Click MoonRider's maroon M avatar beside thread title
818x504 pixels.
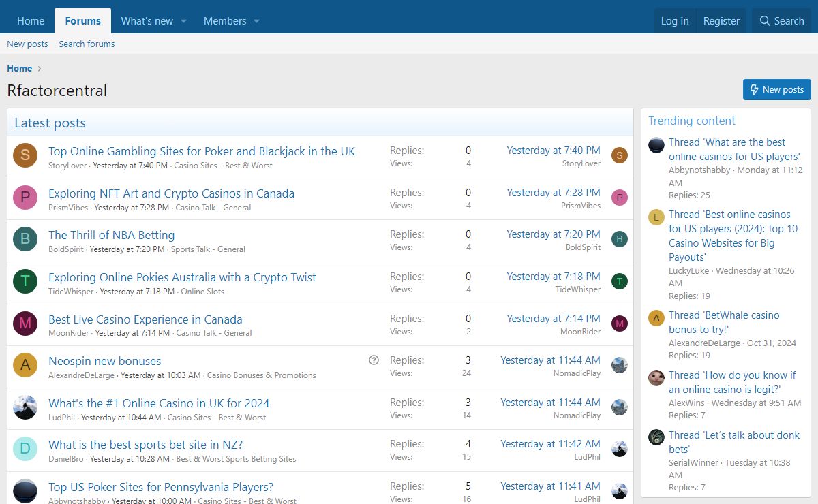tap(25, 324)
